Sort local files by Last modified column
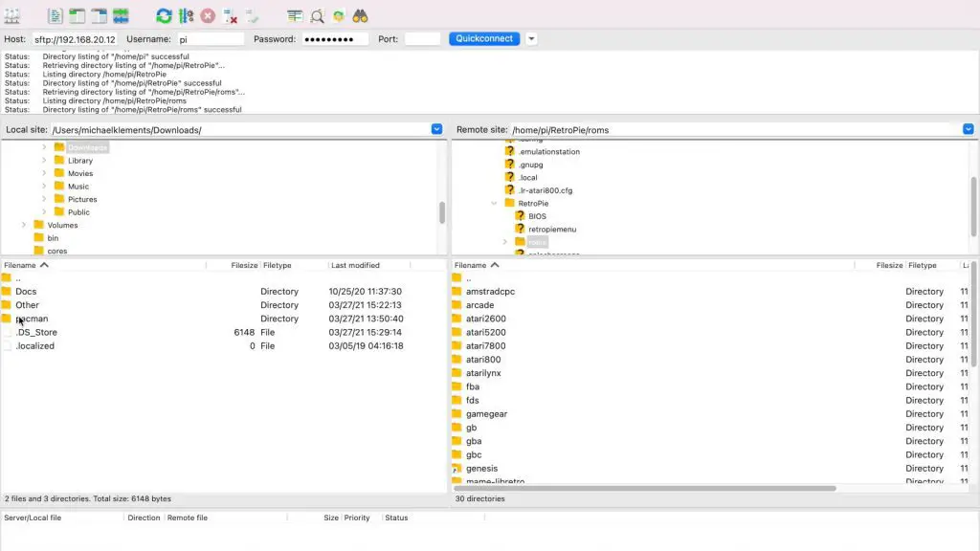The width and height of the screenshot is (980, 551). (355, 265)
